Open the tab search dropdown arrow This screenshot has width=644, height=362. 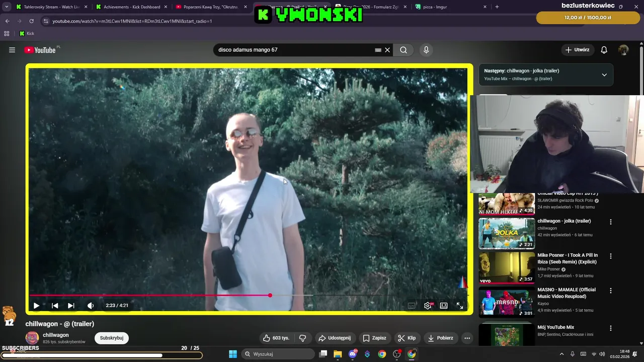7,7
